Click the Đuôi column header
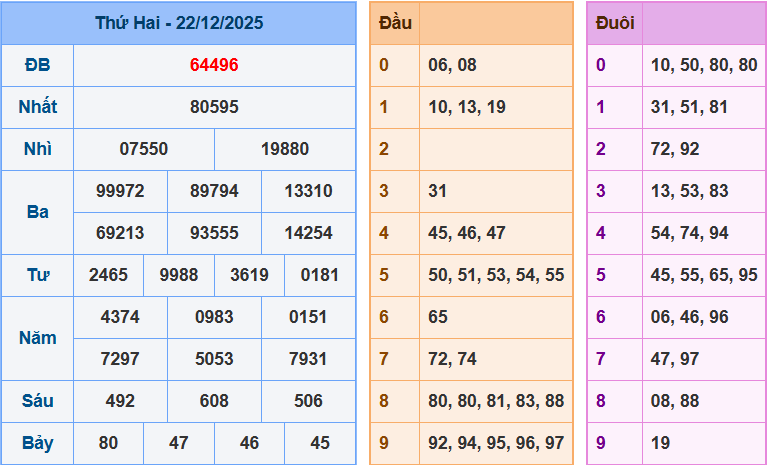Screen dimensions: 767x465 click(x=614, y=23)
